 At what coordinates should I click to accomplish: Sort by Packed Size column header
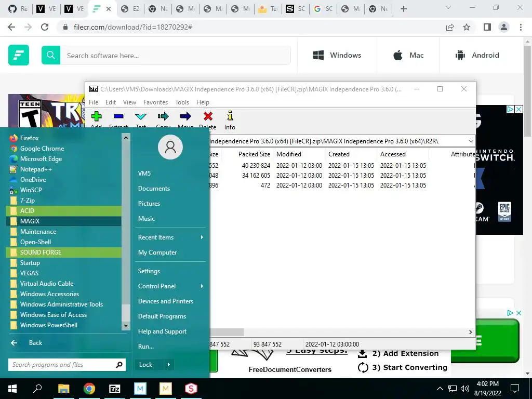click(247, 154)
